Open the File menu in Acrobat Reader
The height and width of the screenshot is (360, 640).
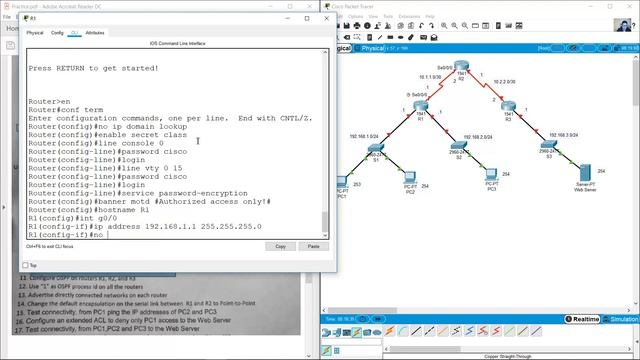(x=7, y=17)
